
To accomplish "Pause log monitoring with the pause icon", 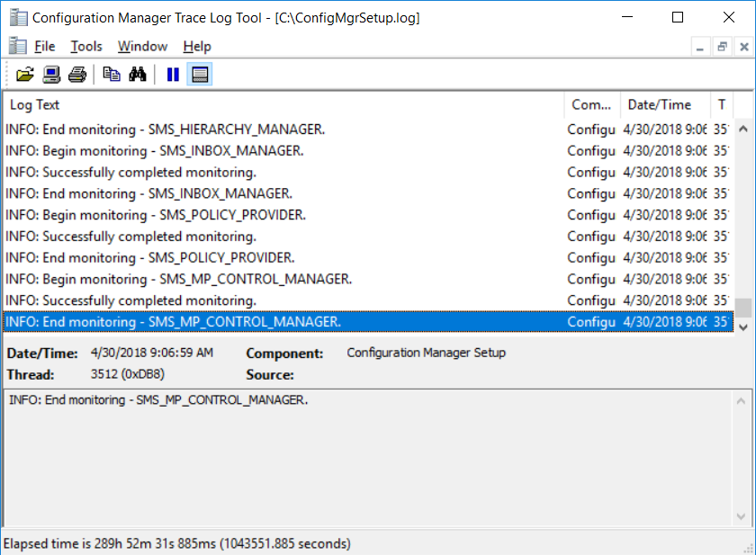I will coord(173,75).
